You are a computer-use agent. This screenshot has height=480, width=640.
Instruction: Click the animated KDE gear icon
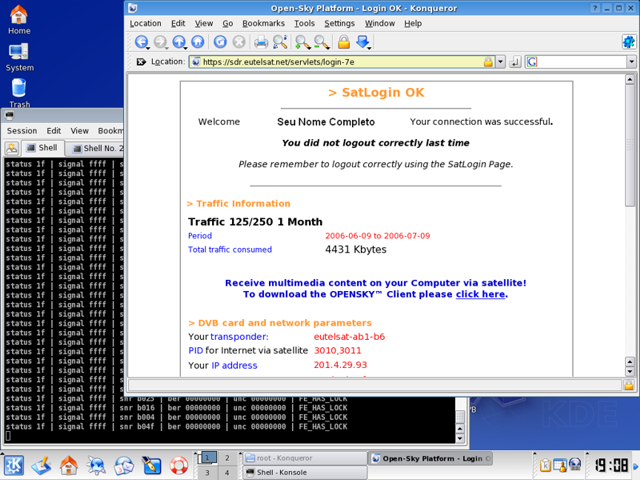tap(629, 42)
